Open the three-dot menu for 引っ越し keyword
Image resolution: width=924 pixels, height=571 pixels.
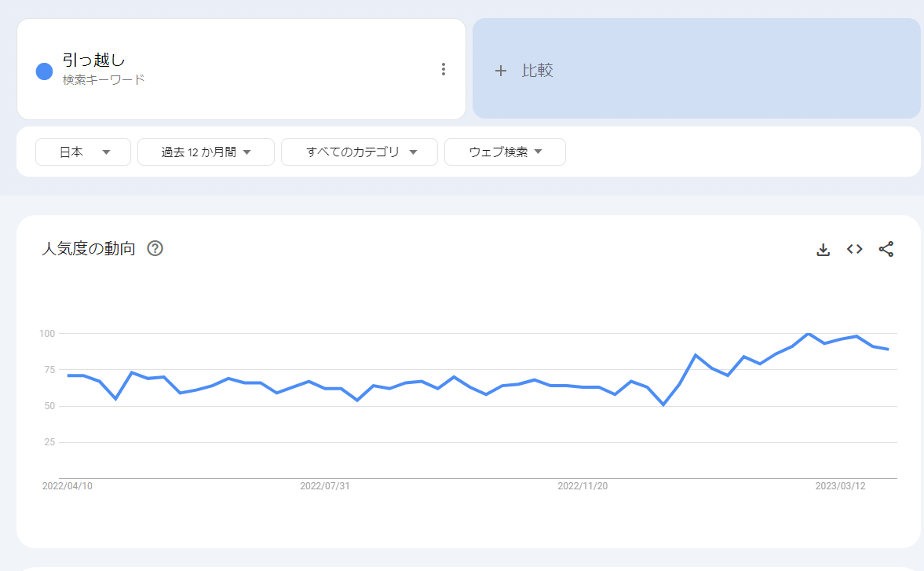click(x=443, y=70)
